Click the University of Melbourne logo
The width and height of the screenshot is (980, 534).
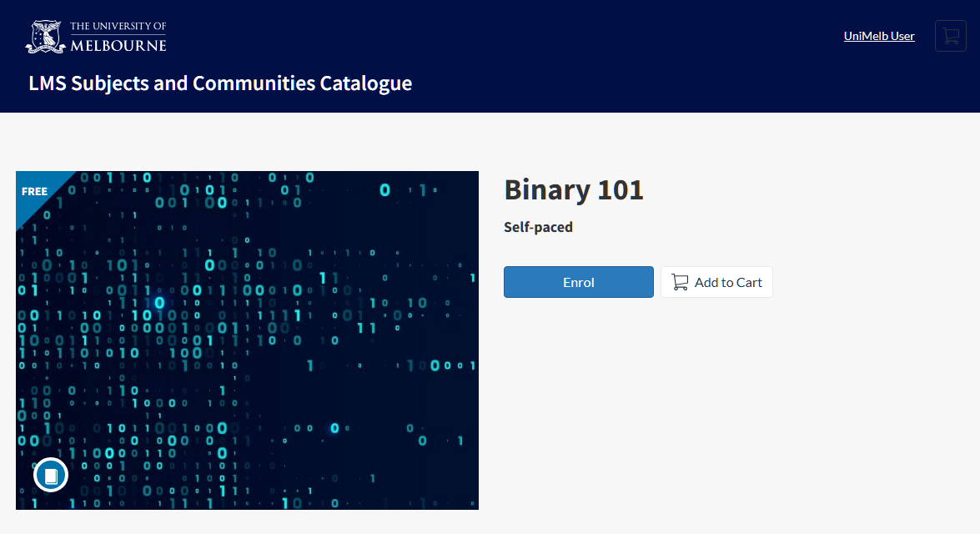[96, 36]
